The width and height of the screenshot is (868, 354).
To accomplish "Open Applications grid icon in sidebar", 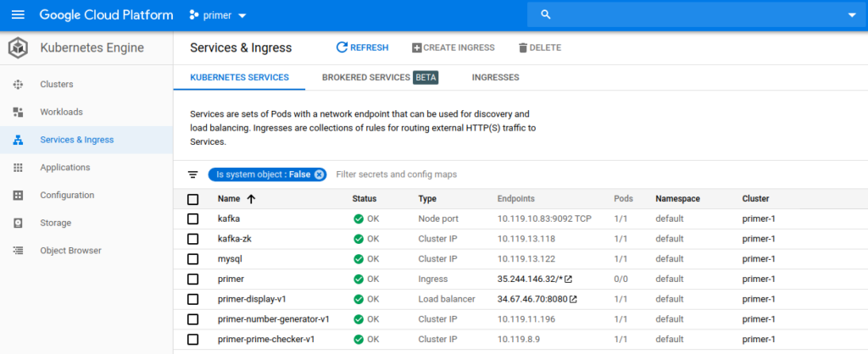I will click(18, 168).
